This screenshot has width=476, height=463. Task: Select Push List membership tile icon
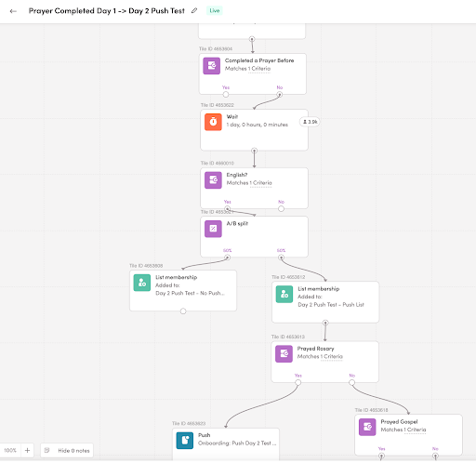click(284, 294)
